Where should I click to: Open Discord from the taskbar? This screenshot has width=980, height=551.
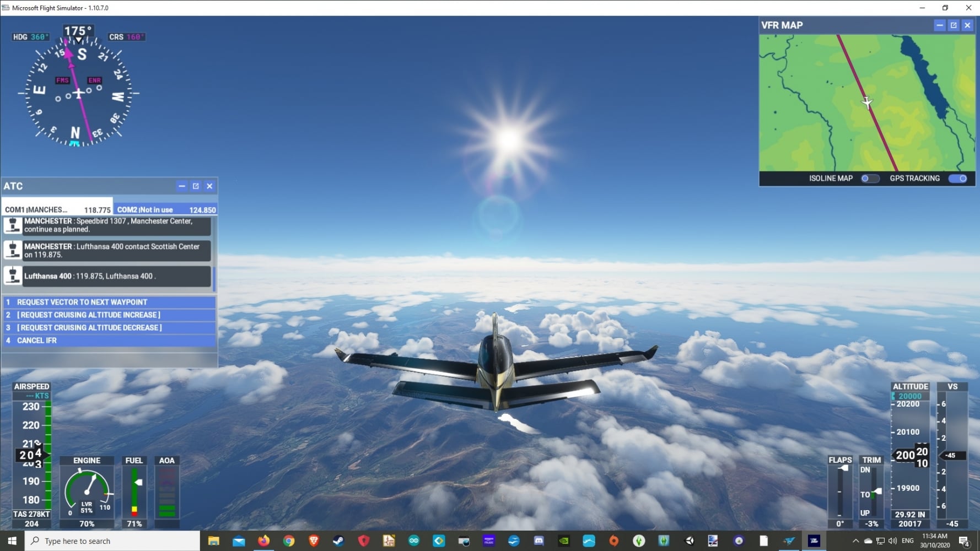(x=539, y=541)
